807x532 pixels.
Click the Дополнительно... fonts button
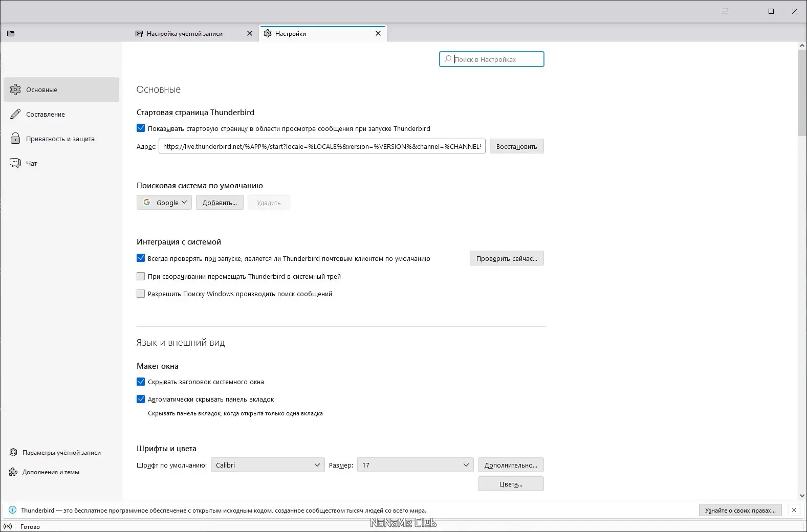511,465
